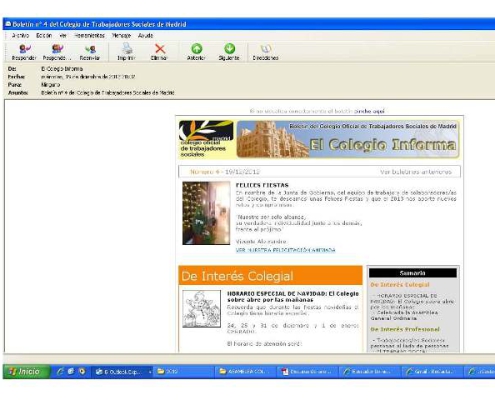Open the Inicio start button

click(x=26, y=371)
